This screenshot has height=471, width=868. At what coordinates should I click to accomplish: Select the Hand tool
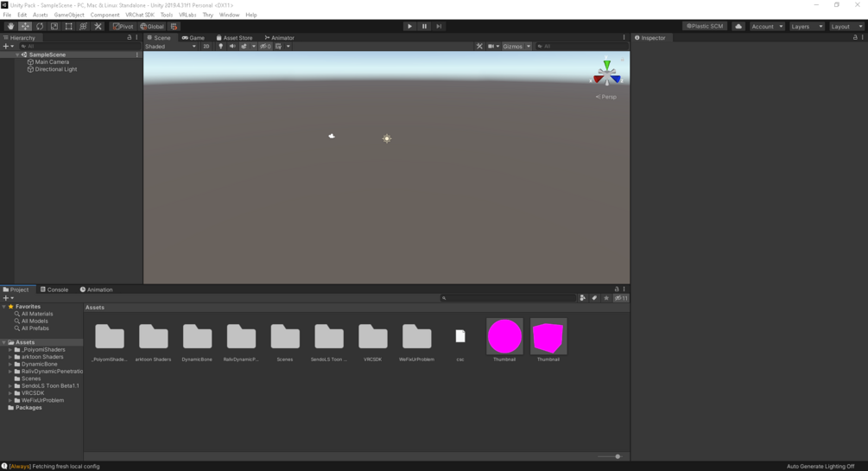click(x=10, y=26)
